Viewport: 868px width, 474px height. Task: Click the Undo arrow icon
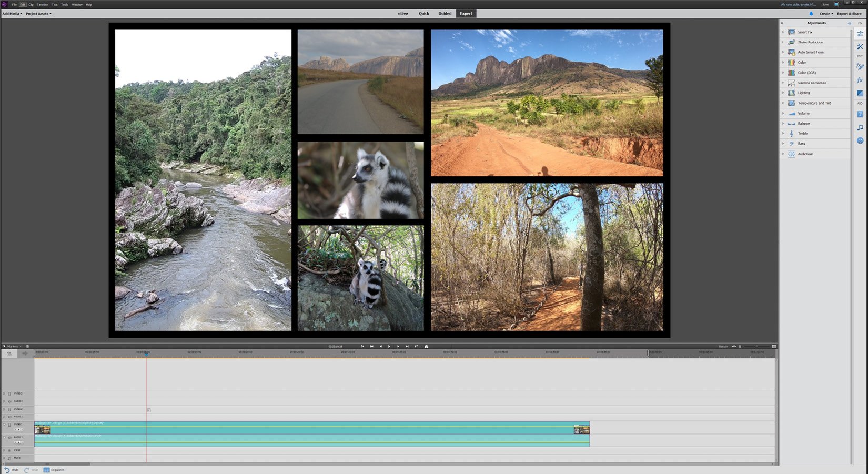pyautogui.click(x=7, y=470)
